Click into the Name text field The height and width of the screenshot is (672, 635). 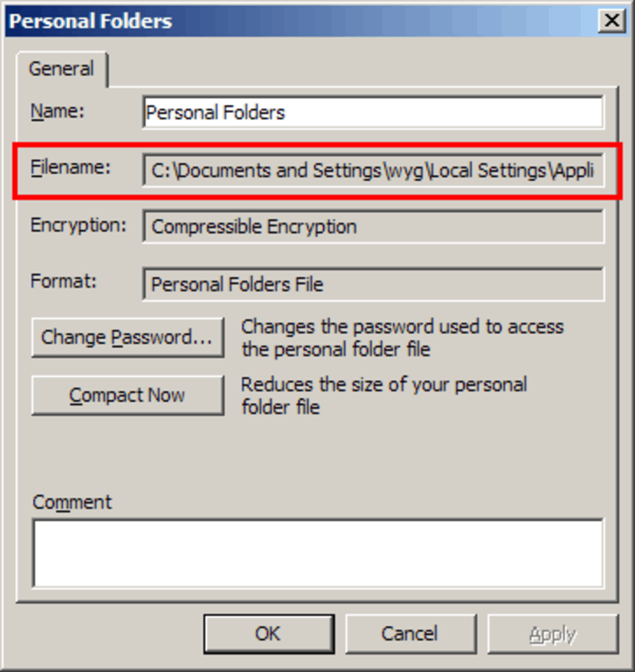click(x=373, y=112)
